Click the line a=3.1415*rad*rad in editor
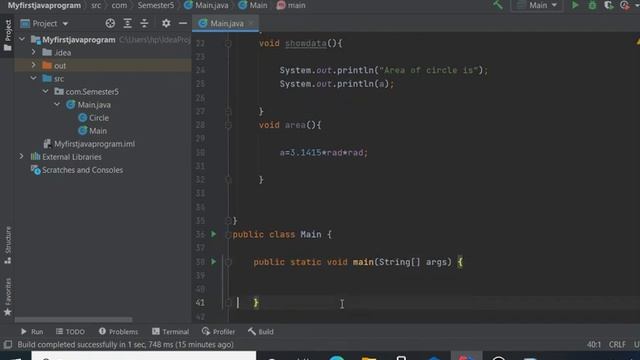 pos(324,153)
